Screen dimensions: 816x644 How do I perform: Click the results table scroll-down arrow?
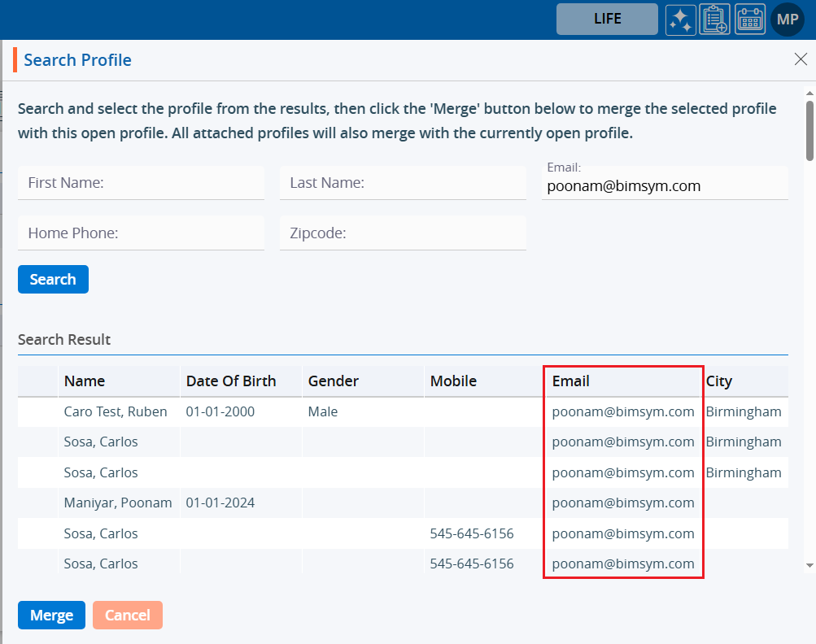[x=809, y=564]
